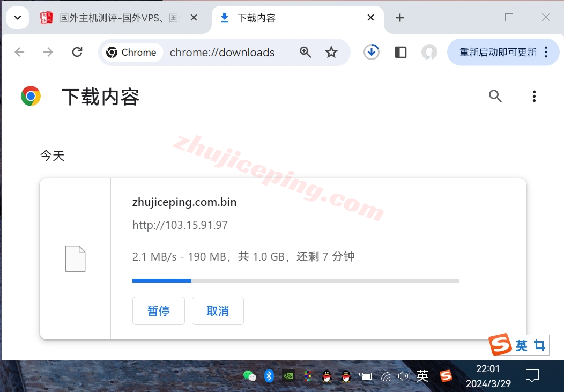Click the Sogou floating bar toolbox icon
This screenshot has height=392, width=564.
pos(539,345)
